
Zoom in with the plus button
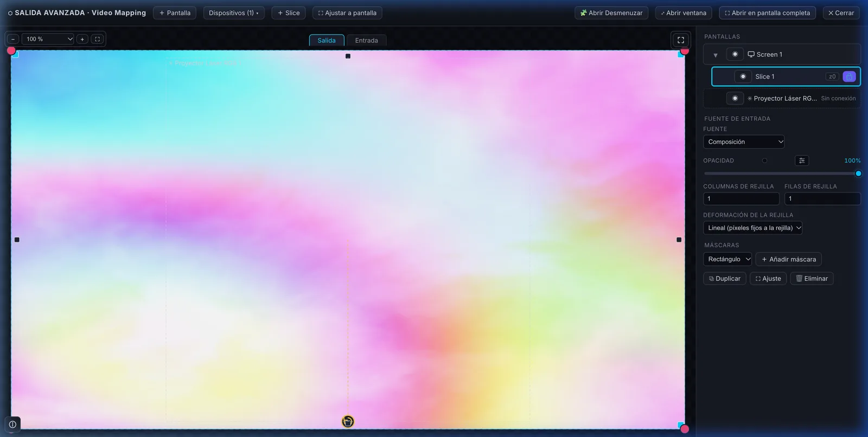pos(82,39)
